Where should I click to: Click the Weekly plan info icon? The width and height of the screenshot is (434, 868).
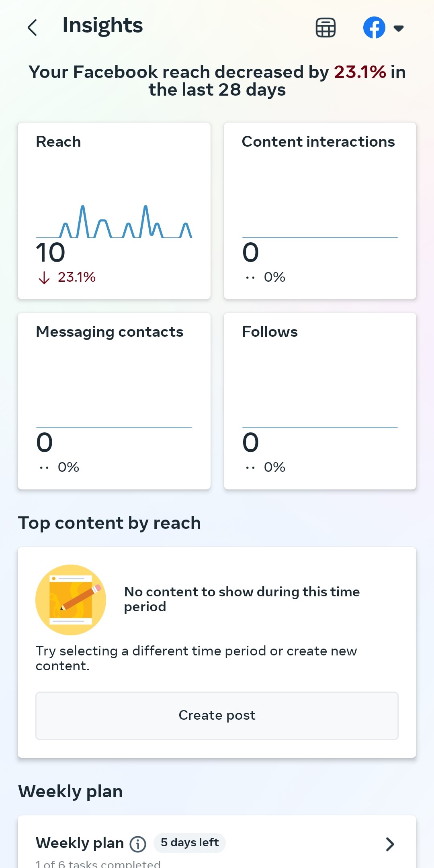tap(138, 844)
